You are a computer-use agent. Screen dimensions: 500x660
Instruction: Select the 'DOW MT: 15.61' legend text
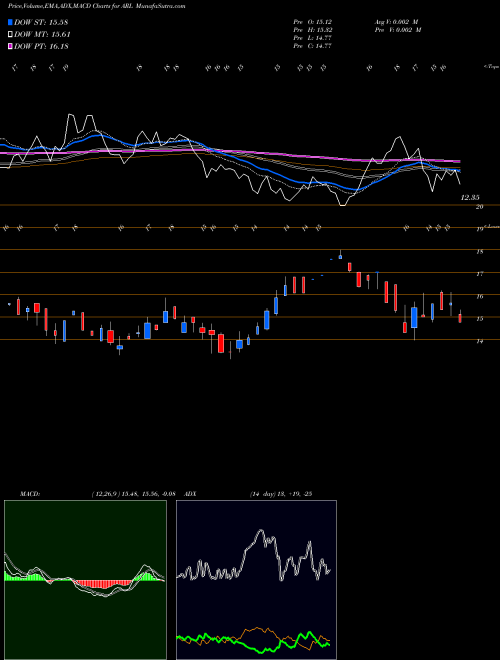tap(42, 35)
